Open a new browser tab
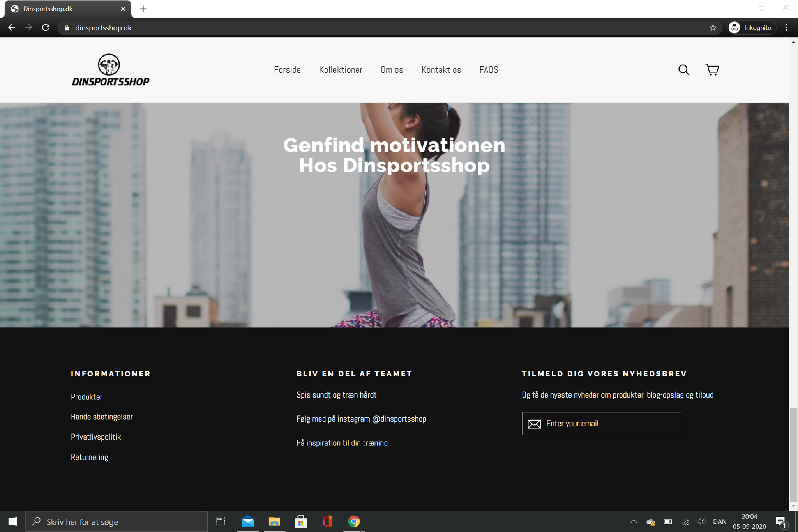This screenshot has width=798, height=532. pos(143,9)
